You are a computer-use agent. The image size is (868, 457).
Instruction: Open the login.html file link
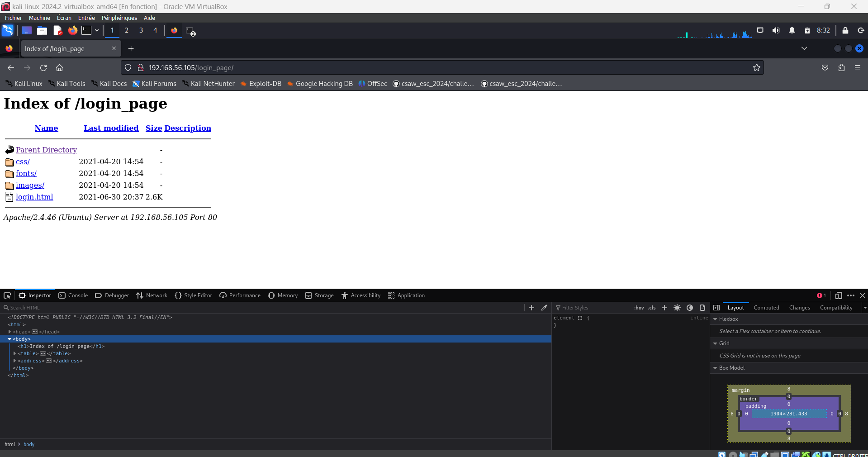tap(34, 197)
